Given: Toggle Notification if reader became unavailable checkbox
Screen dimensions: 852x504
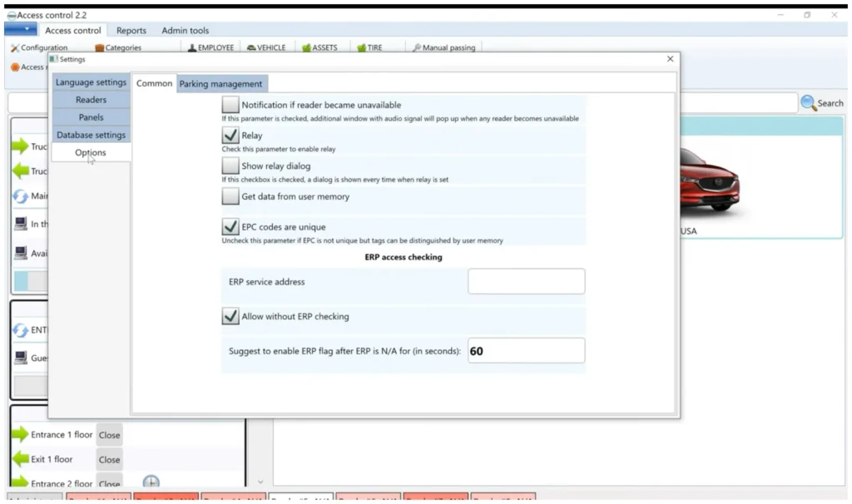Looking at the screenshot, I should pos(230,104).
